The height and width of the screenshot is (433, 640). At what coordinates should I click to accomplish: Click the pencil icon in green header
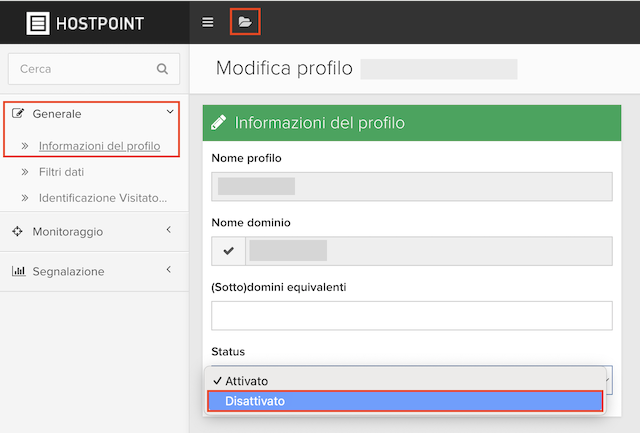219,122
